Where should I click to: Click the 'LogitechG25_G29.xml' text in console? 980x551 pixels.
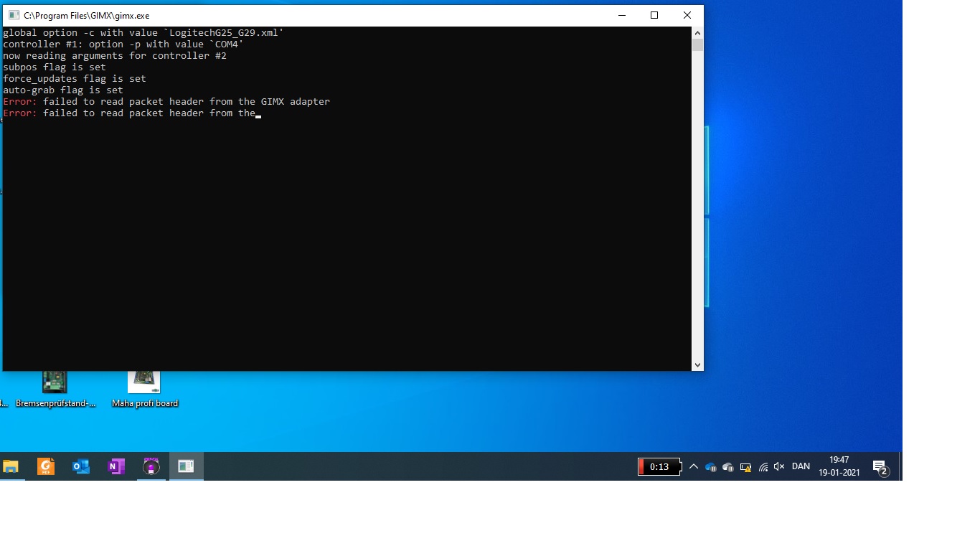point(224,33)
